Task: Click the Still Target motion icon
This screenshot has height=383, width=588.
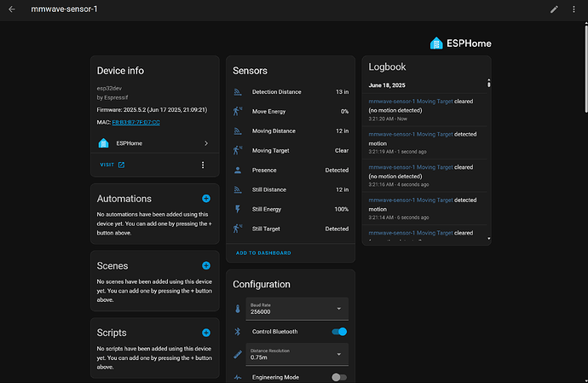Action: point(238,229)
